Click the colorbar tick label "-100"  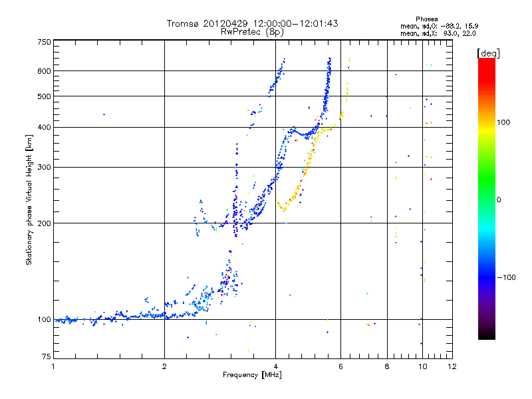point(507,277)
